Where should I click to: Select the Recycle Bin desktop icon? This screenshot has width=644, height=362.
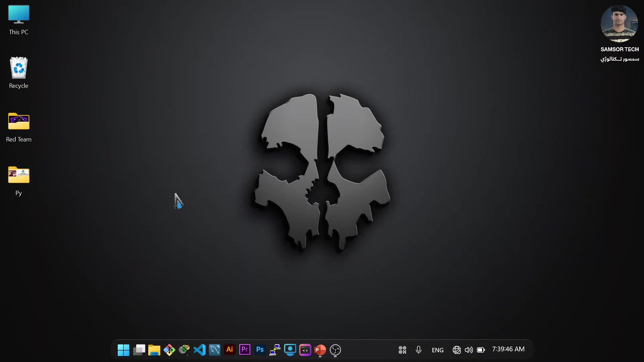click(x=19, y=73)
